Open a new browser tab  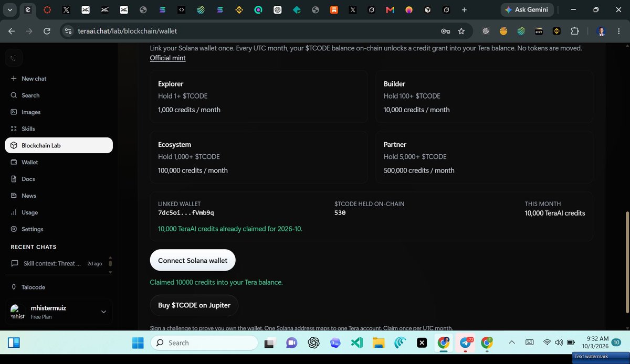[464, 10]
